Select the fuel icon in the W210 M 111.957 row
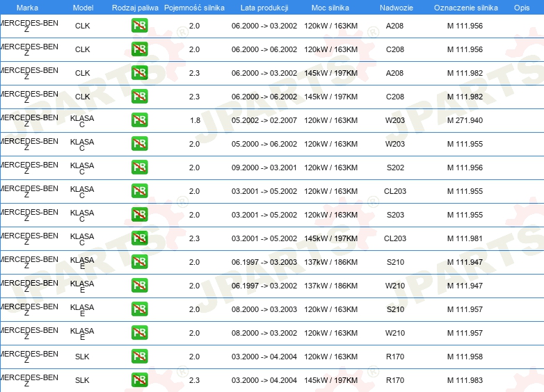Image resolution: width=544 pixels, height=392 pixels. [x=139, y=332]
